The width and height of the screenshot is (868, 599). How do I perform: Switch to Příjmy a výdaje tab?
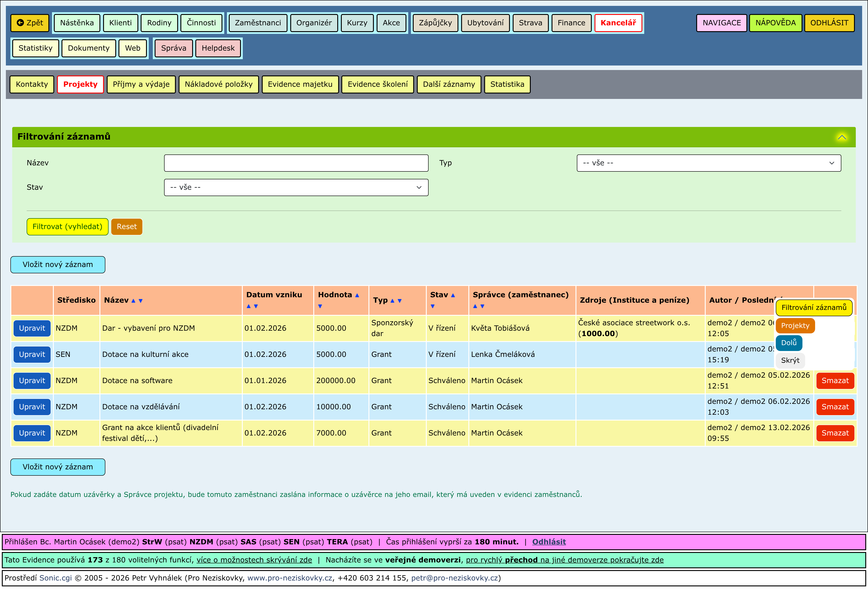point(141,84)
